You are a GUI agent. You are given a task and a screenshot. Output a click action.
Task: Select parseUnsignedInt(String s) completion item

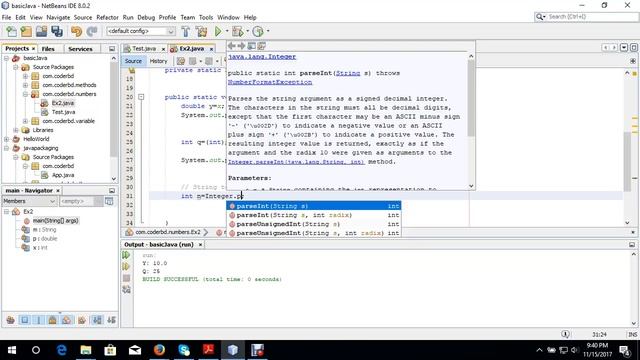click(313, 224)
